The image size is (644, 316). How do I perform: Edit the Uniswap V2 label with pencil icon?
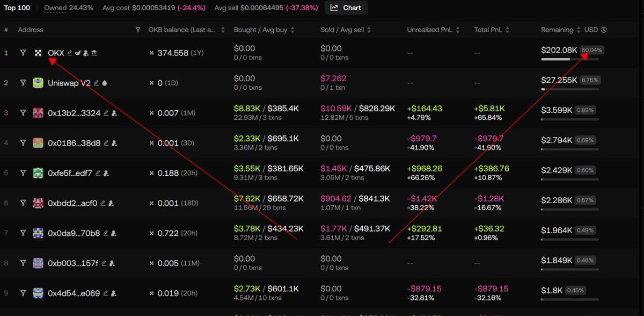coord(97,83)
